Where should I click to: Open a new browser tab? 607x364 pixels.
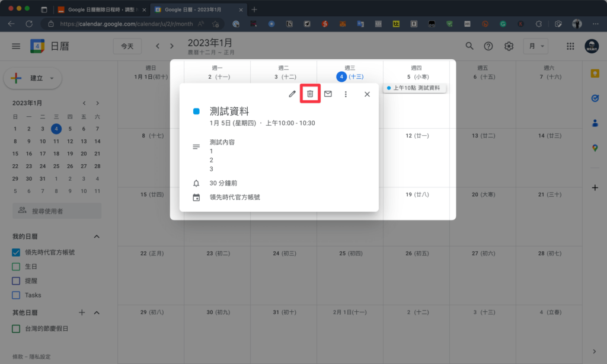(x=254, y=9)
